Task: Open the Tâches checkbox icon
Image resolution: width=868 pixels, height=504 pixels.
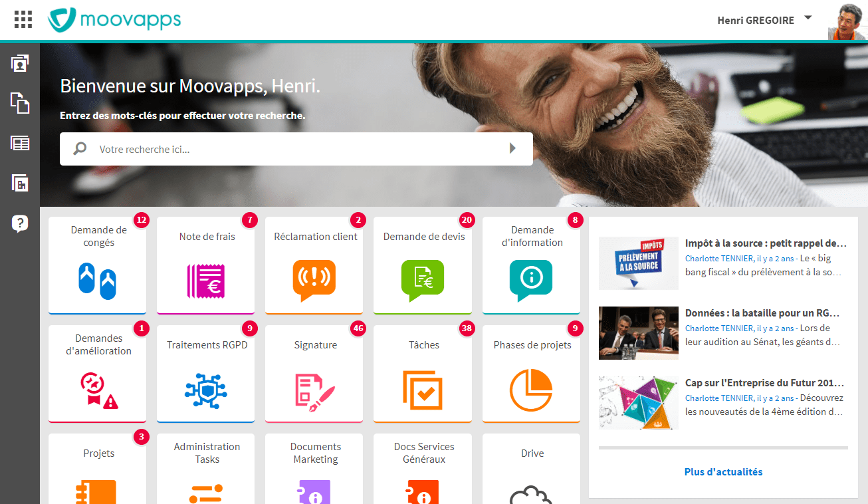Action: click(423, 390)
